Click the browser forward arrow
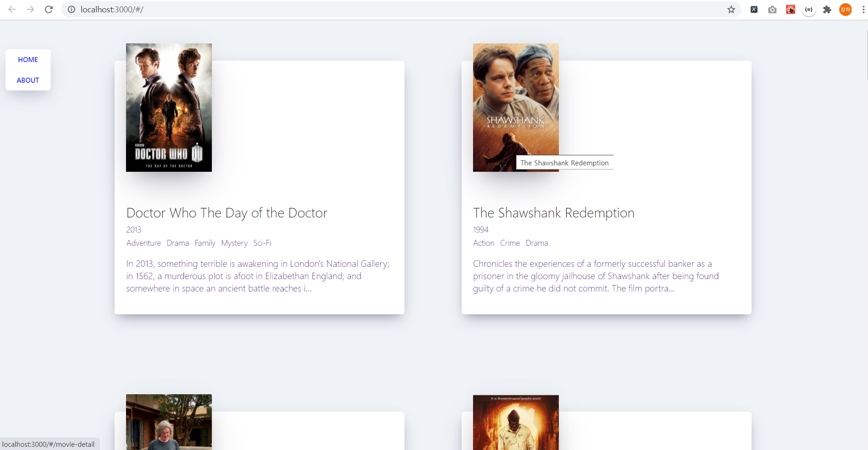The height and width of the screenshot is (450, 868). 30,9
